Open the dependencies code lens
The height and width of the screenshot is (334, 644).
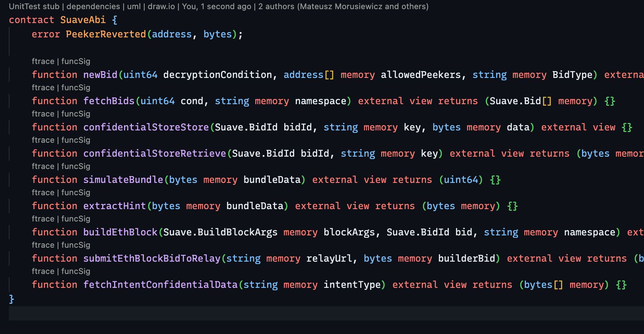(x=93, y=6)
